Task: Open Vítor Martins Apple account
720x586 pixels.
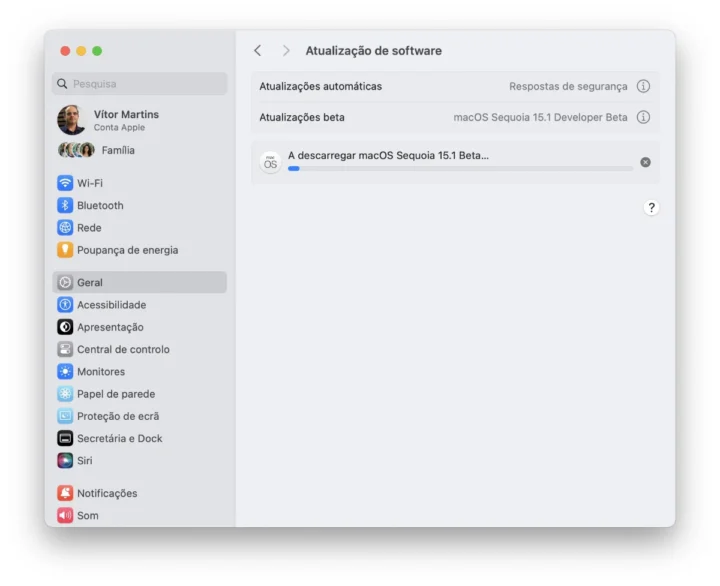Action: [x=140, y=120]
